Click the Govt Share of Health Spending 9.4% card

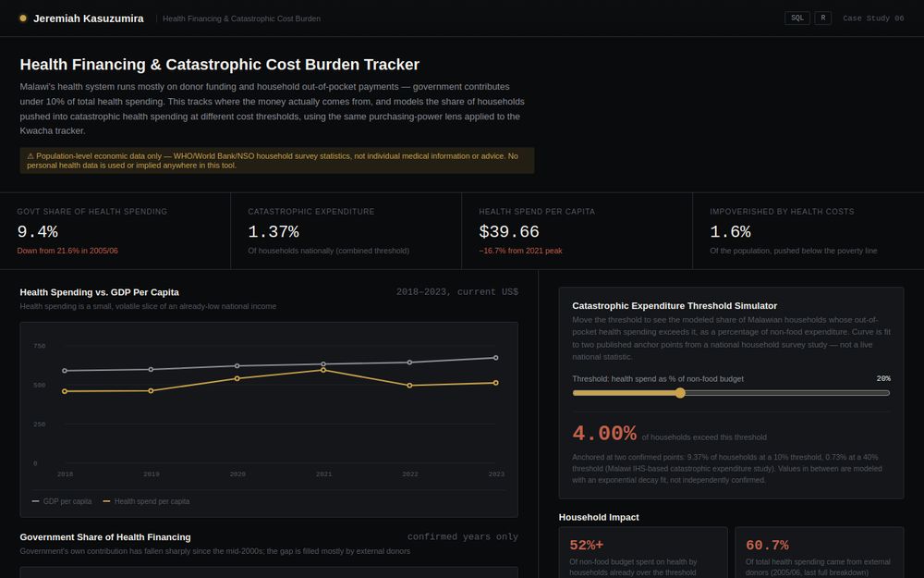[115, 231]
